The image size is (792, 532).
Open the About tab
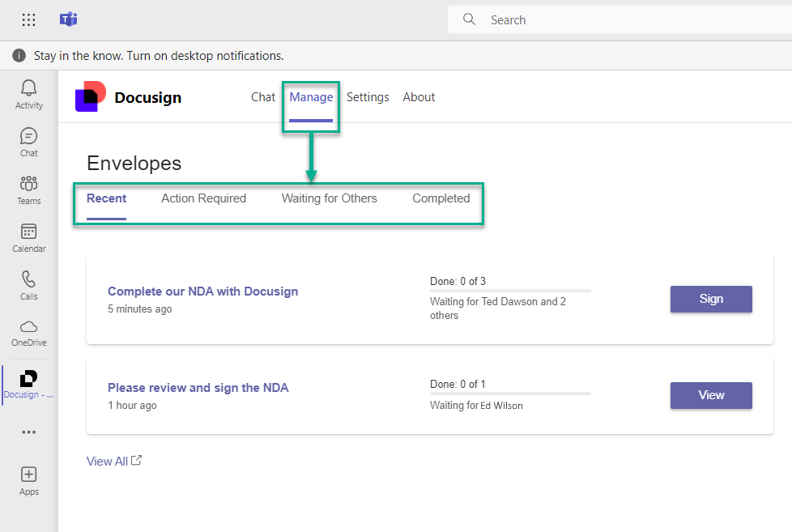click(x=419, y=97)
